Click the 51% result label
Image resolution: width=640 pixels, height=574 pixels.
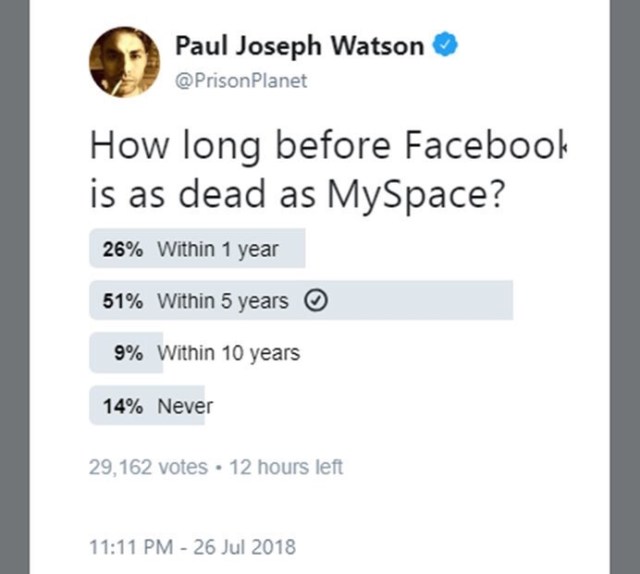(123, 301)
